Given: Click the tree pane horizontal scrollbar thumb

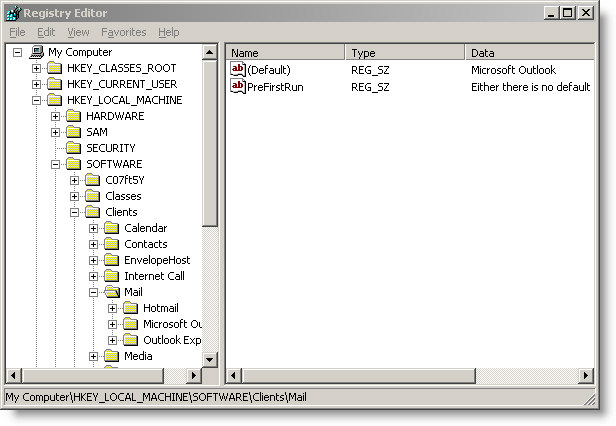Looking at the screenshot, I should point(92,375).
